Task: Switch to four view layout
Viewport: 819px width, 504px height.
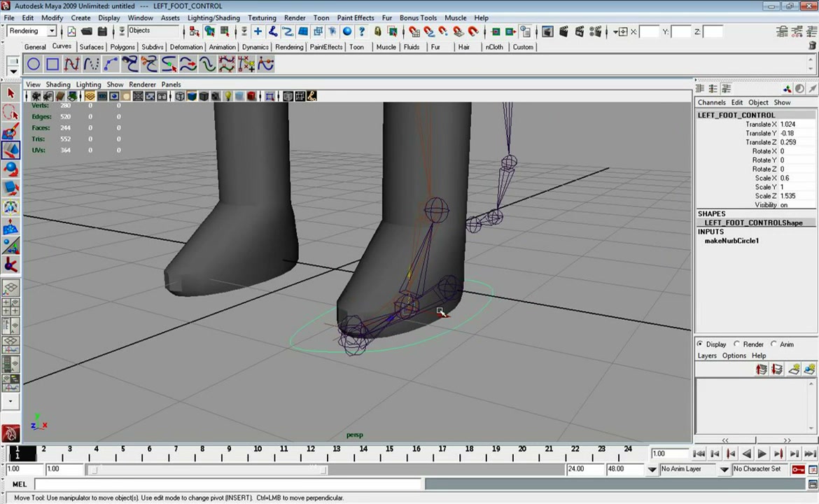Action: tap(11, 307)
